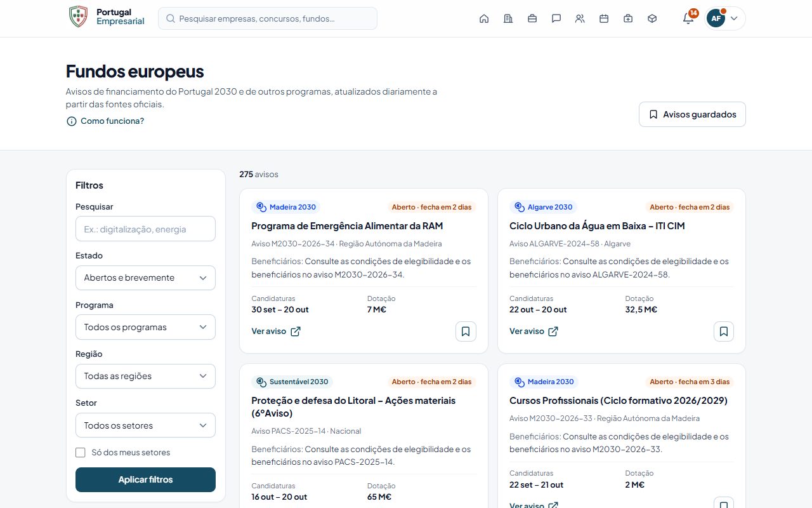Open notifications bell with 14 badge
Image resolution: width=812 pixels, height=508 pixels.
point(688,18)
